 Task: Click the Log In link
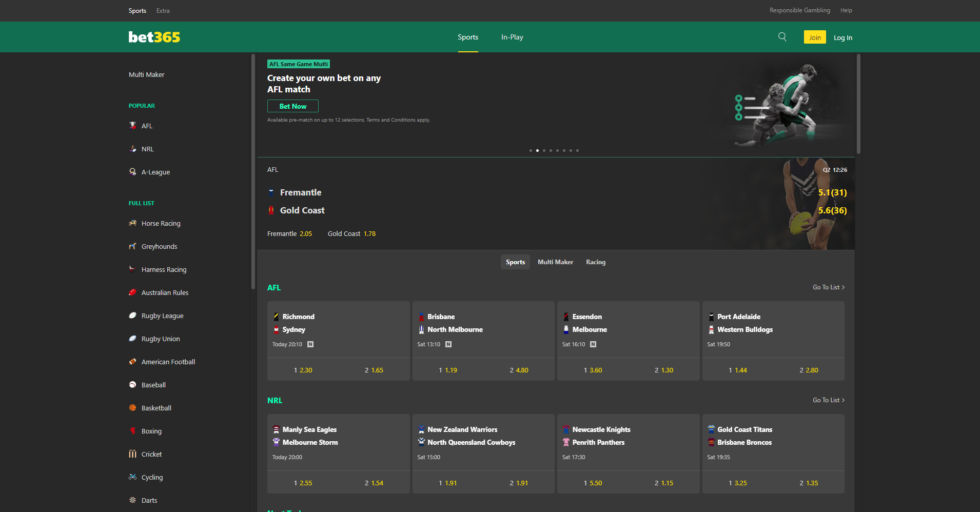(x=842, y=37)
